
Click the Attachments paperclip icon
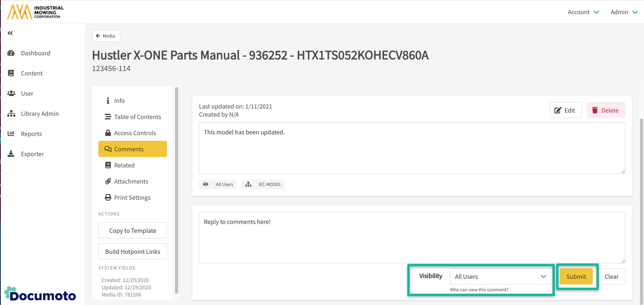(108, 182)
